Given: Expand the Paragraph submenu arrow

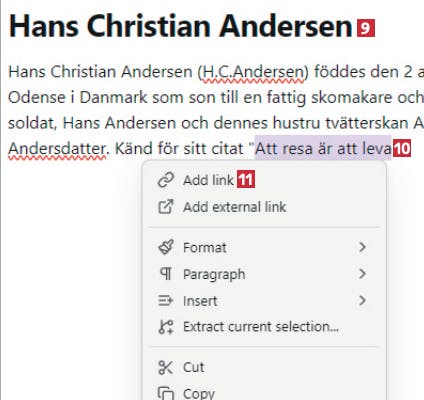Looking at the screenshot, I should [363, 274].
